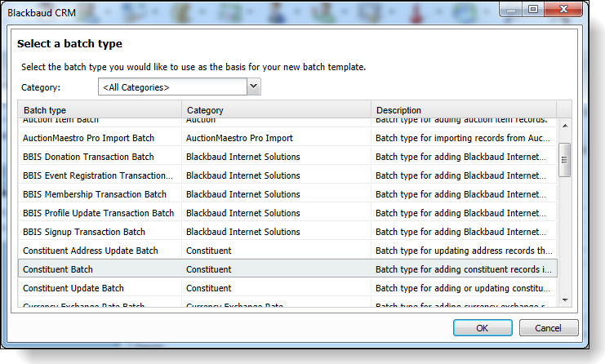Image resolution: width=605 pixels, height=364 pixels.
Task: Click the Cancel button
Action: click(x=549, y=328)
